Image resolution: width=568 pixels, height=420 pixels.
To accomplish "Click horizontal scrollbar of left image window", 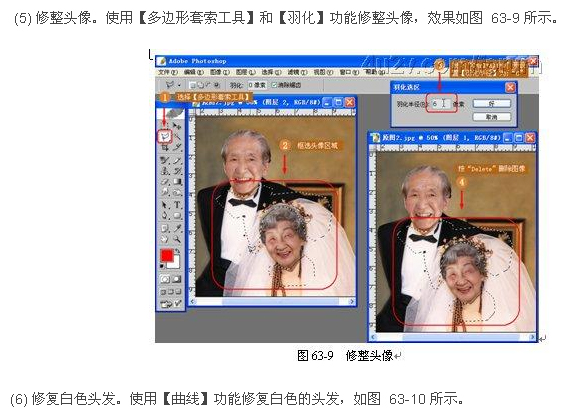I will click(272, 302).
